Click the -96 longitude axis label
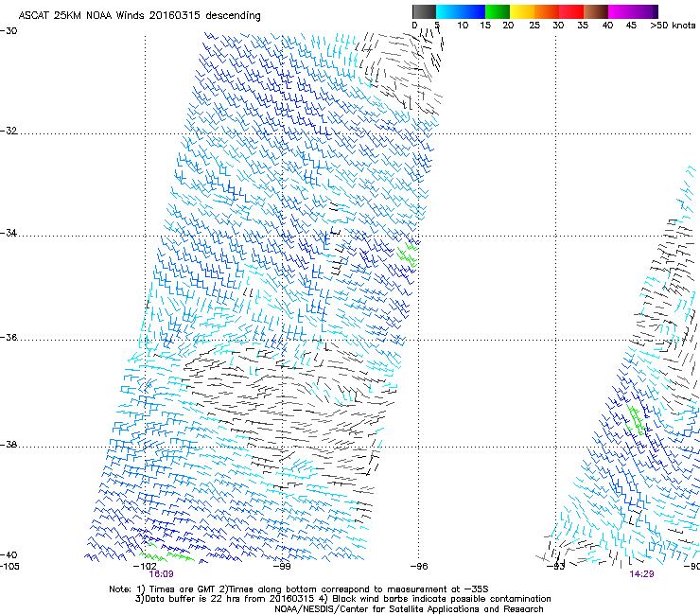 (x=419, y=566)
